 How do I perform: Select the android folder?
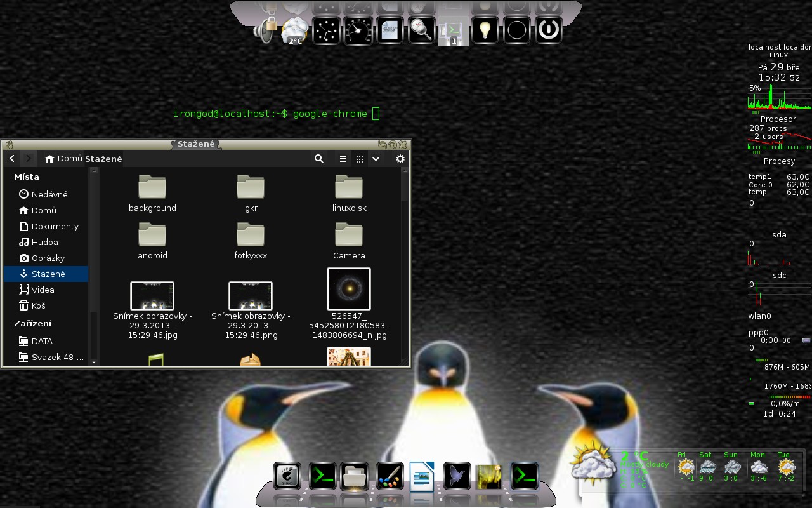(x=152, y=241)
